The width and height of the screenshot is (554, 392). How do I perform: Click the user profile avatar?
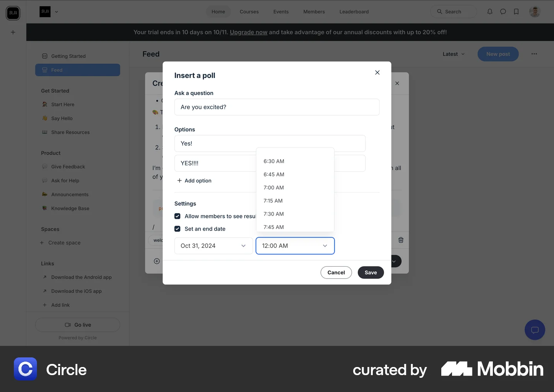pyautogui.click(x=535, y=12)
